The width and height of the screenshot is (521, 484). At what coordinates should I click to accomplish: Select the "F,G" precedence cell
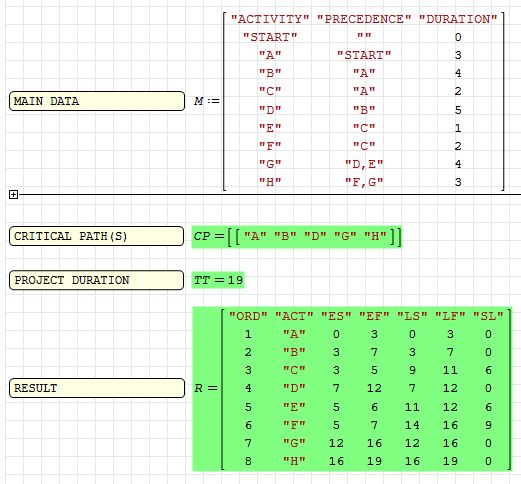coord(364,182)
